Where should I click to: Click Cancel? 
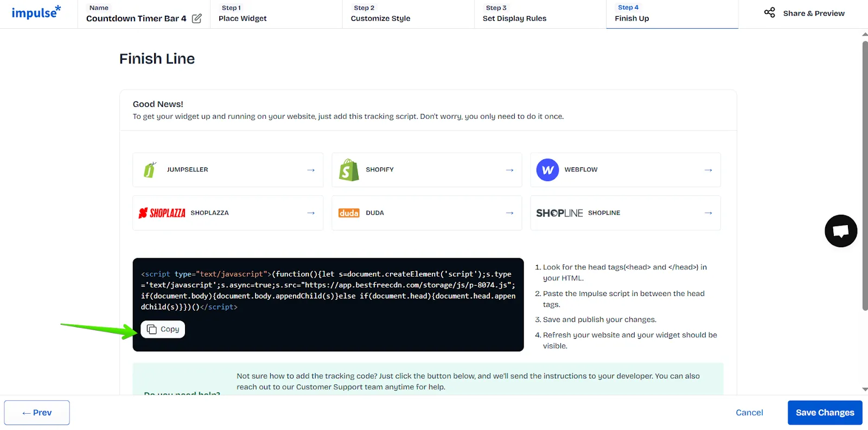click(749, 413)
